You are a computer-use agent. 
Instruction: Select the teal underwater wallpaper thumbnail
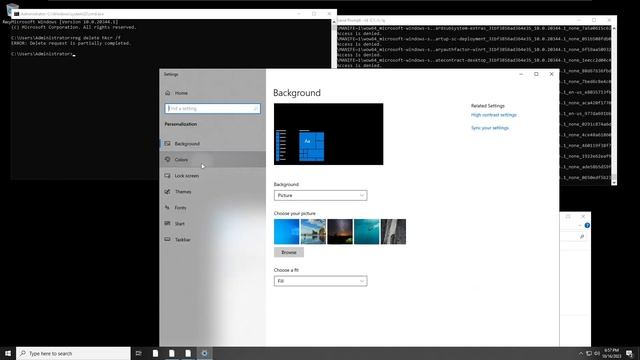367,231
